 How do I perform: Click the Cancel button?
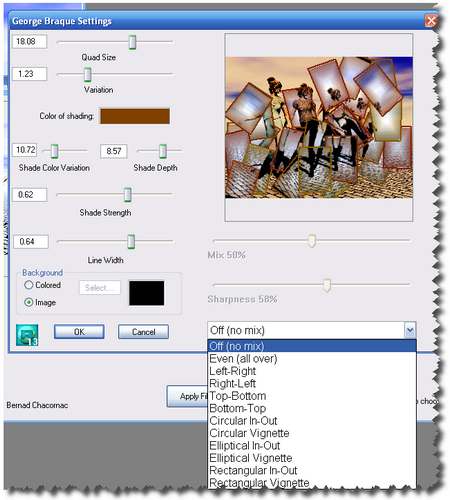point(143,332)
